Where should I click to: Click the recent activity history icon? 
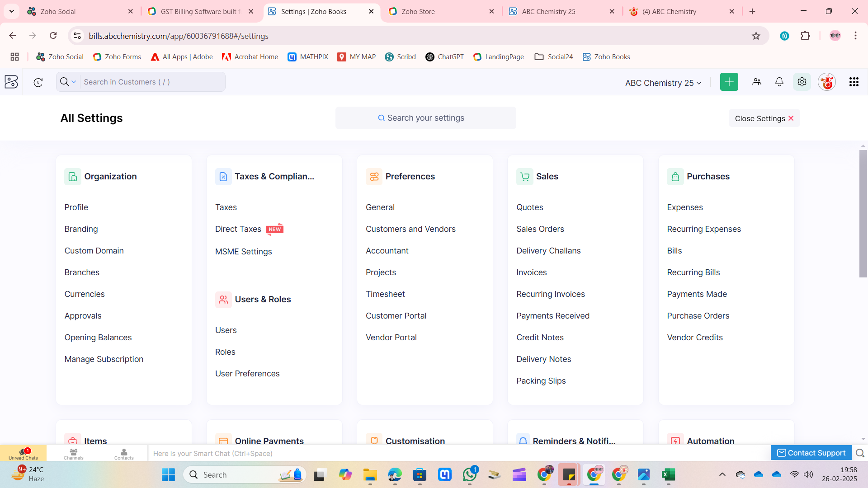coord(38,82)
